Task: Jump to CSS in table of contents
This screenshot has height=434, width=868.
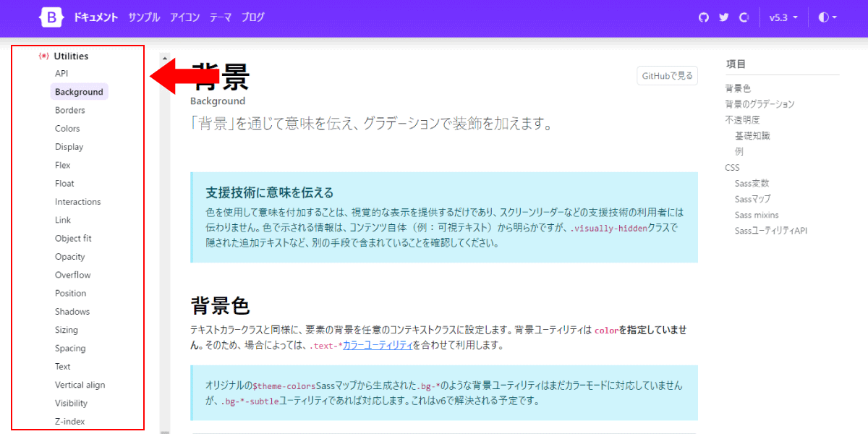Action: pos(732,168)
